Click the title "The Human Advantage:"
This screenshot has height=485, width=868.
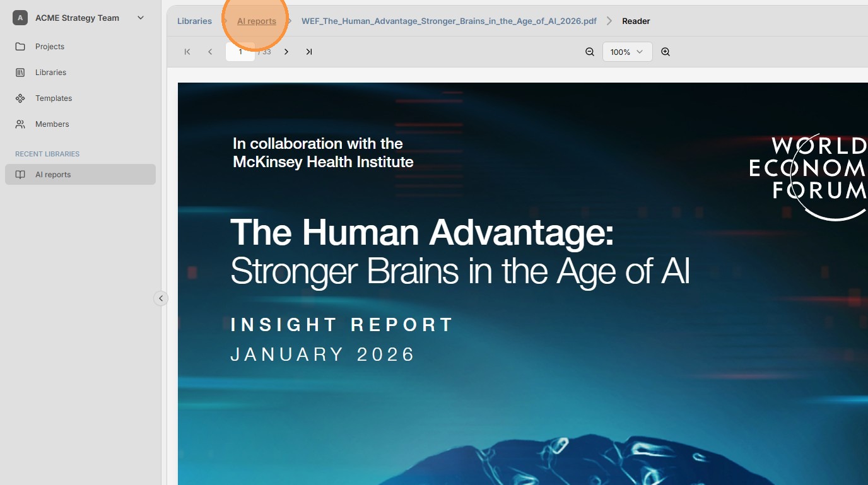click(x=422, y=233)
